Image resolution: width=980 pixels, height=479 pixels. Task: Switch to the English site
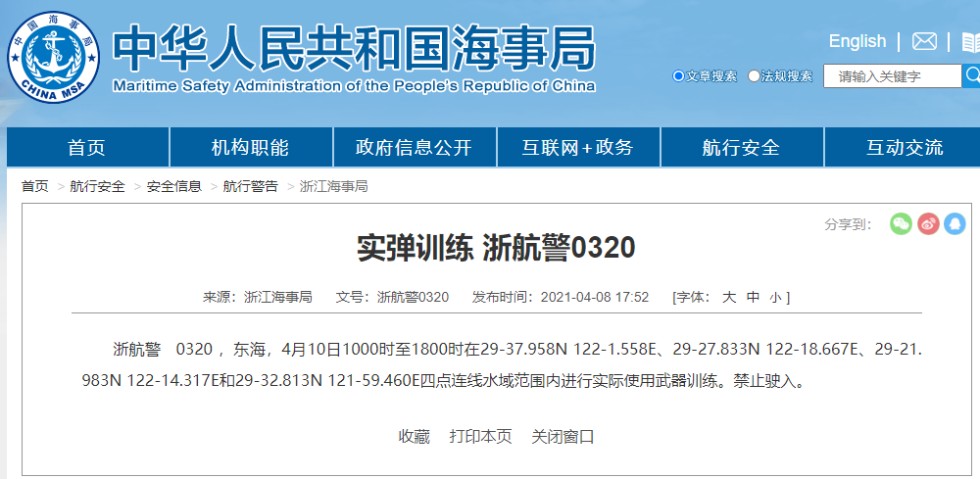click(x=857, y=42)
